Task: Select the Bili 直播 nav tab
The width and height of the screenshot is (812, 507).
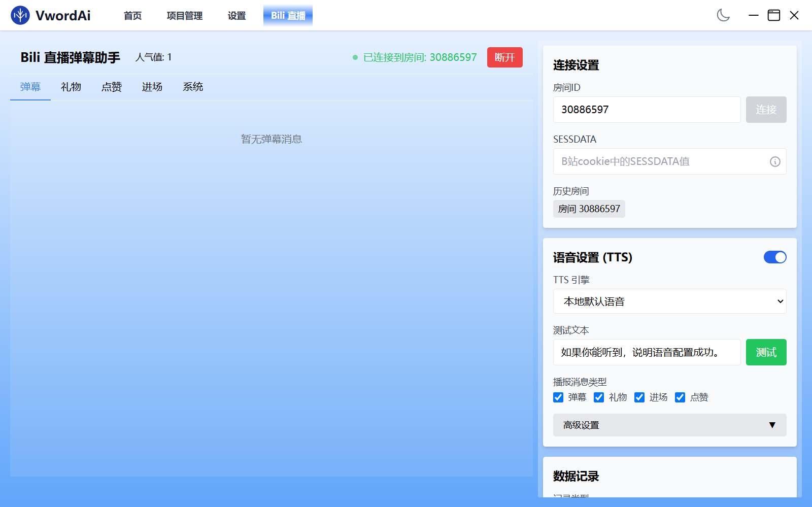Action: [288, 16]
